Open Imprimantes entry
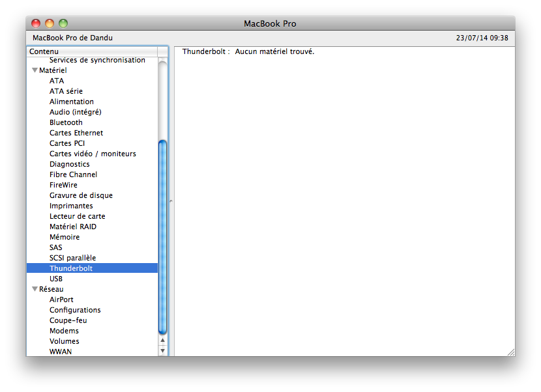This screenshot has width=541, height=392. 71,206
